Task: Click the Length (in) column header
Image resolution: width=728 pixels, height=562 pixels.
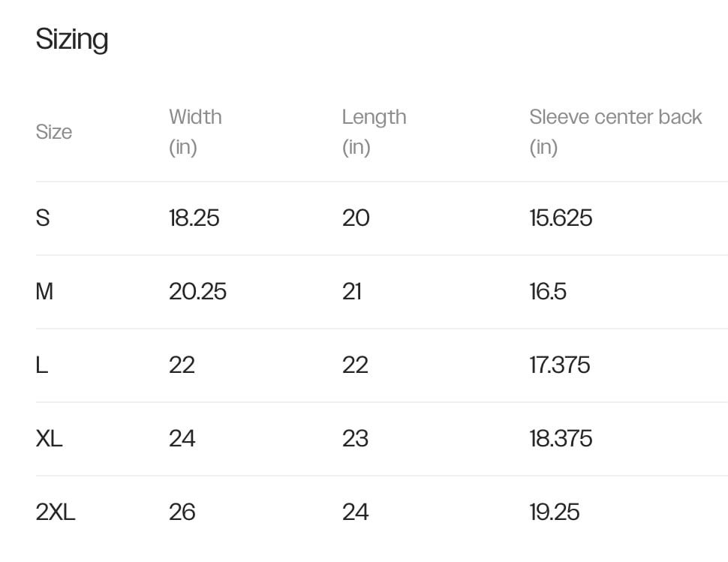Action: pos(374,131)
